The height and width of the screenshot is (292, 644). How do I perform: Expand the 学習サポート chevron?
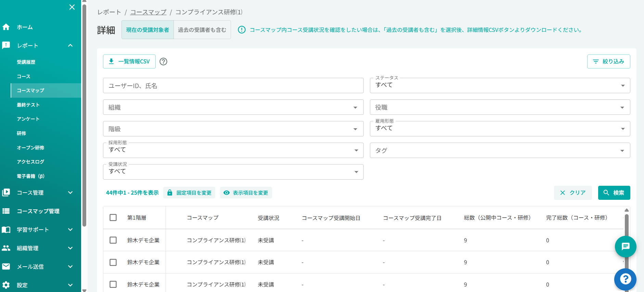coord(70,230)
